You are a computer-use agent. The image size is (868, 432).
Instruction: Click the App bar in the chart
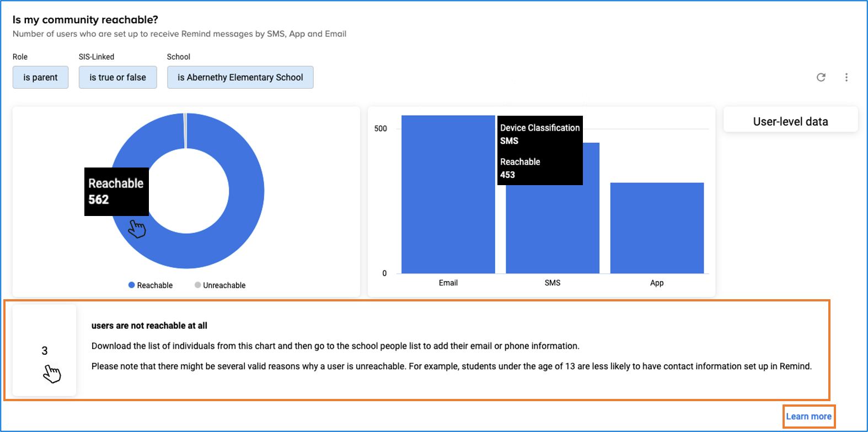657,228
